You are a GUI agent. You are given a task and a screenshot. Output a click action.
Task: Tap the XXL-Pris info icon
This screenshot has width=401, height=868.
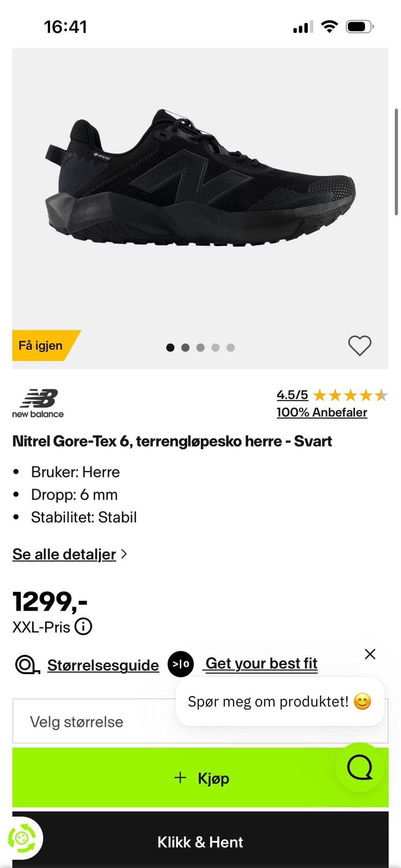pyautogui.click(x=83, y=627)
